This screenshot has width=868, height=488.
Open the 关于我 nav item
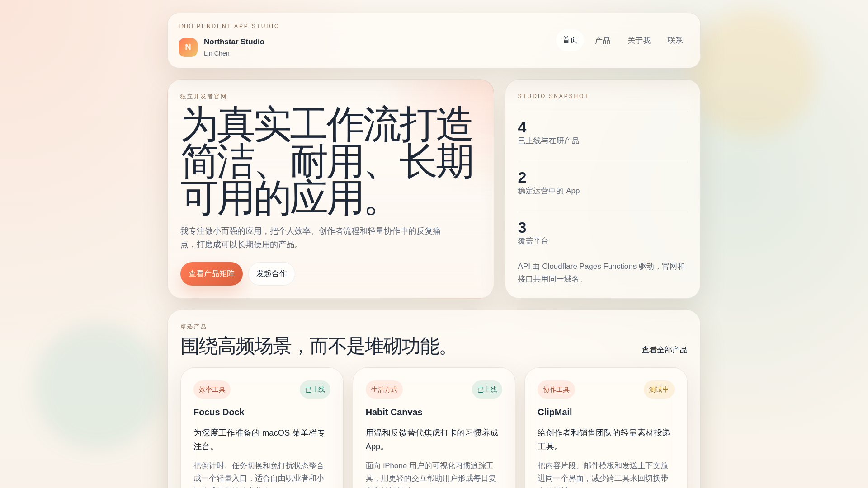639,41
